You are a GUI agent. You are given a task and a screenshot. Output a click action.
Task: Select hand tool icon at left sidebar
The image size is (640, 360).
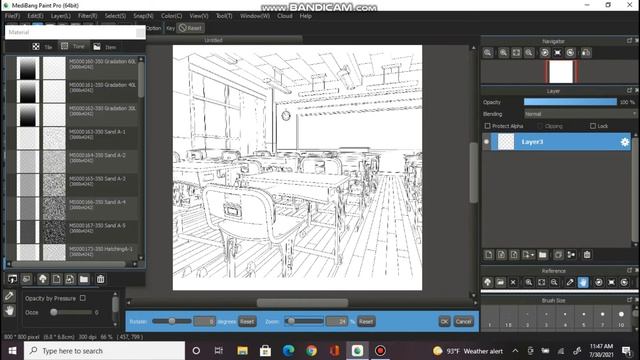point(9,311)
